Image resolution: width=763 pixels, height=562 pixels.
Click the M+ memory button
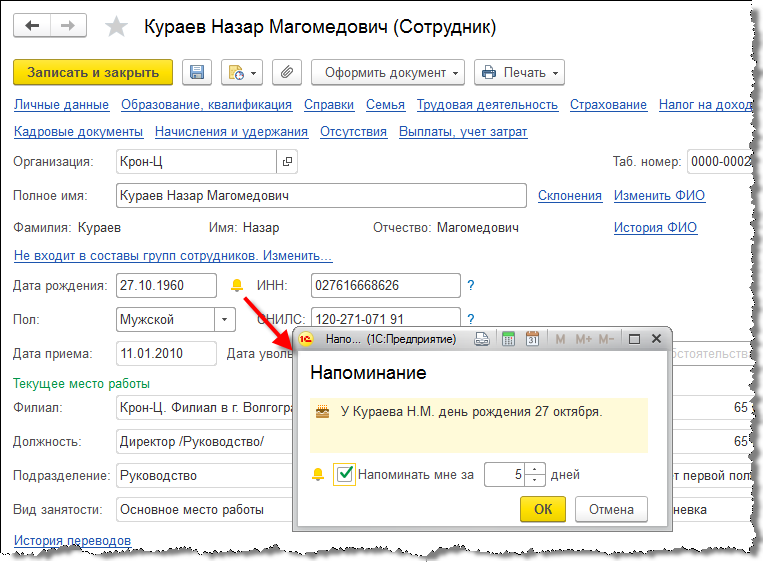click(x=583, y=339)
